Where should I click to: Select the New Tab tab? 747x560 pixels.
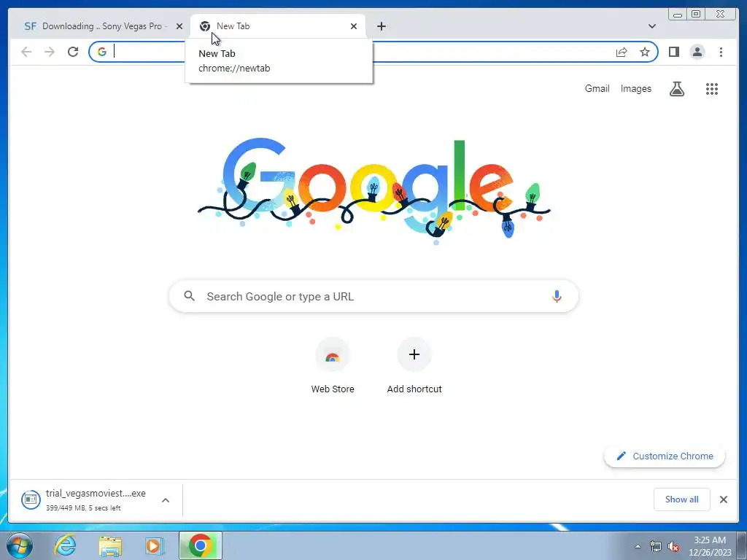(x=278, y=26)
